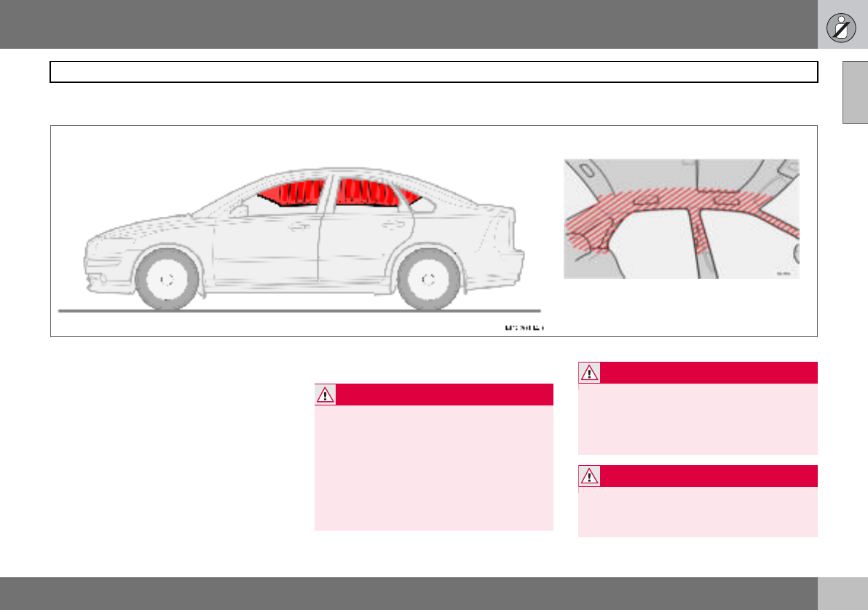Click the red inflatable curtain in the front window
Screen dimensions: 868x610
point(292,193)
